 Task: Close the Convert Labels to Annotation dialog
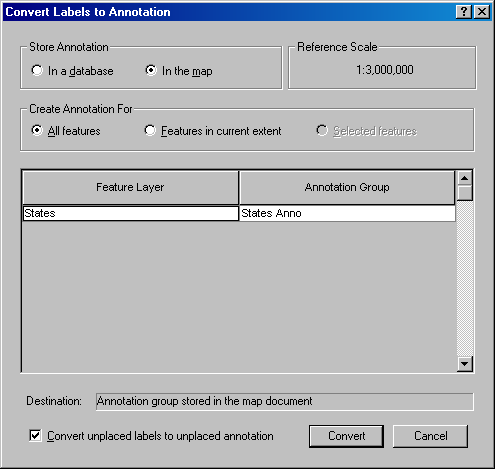[x=482, y=12]
